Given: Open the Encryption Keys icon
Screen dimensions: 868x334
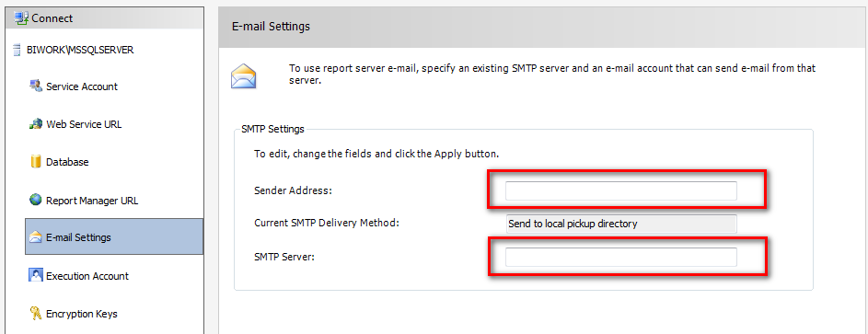Looking at the screenshot, I should [x=36, y=314].
